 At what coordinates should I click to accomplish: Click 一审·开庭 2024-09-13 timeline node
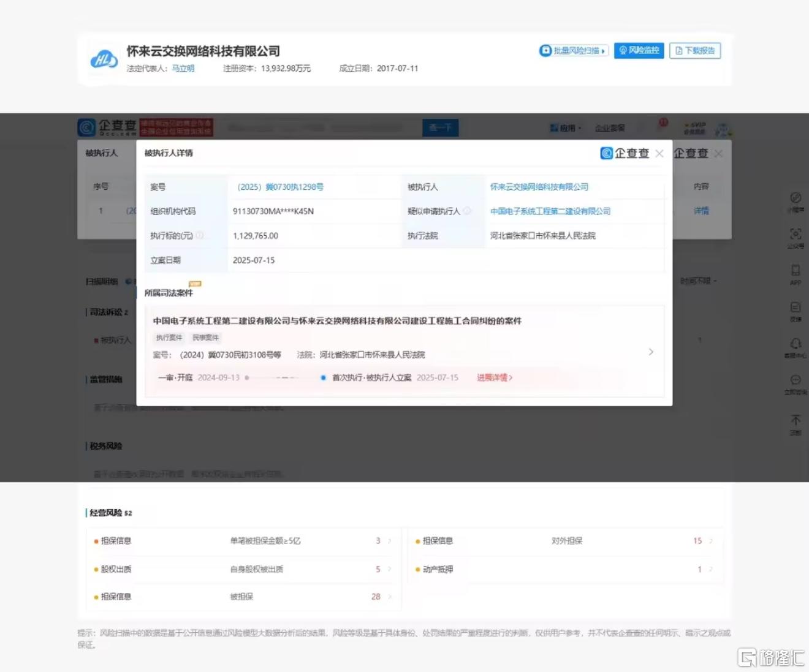(x=199, y=378)
